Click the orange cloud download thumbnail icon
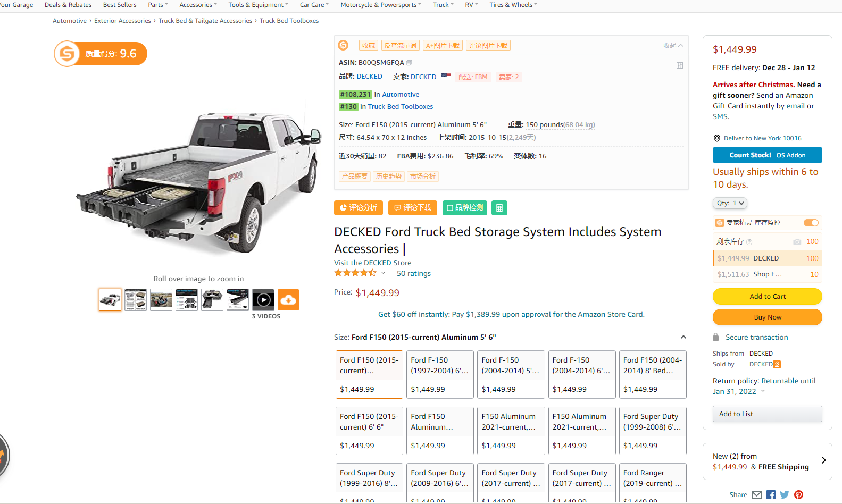The height and width of the screenshot is (504, 842). click(x=288, y=300)
